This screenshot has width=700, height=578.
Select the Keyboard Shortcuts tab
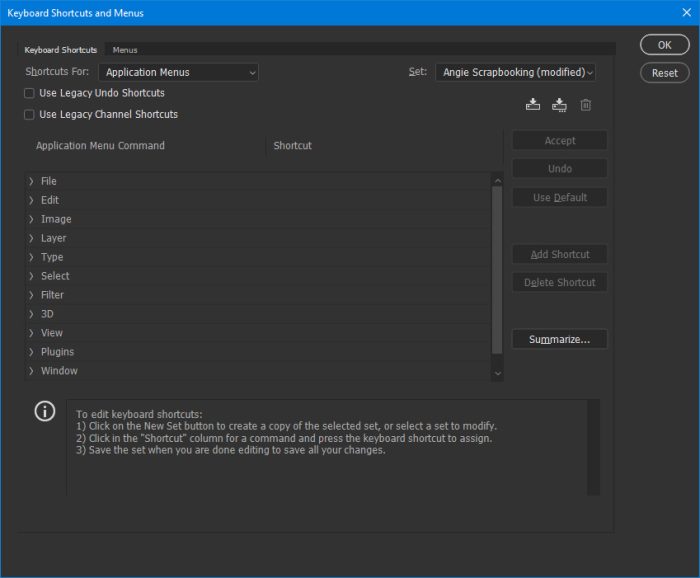point(61,49)
